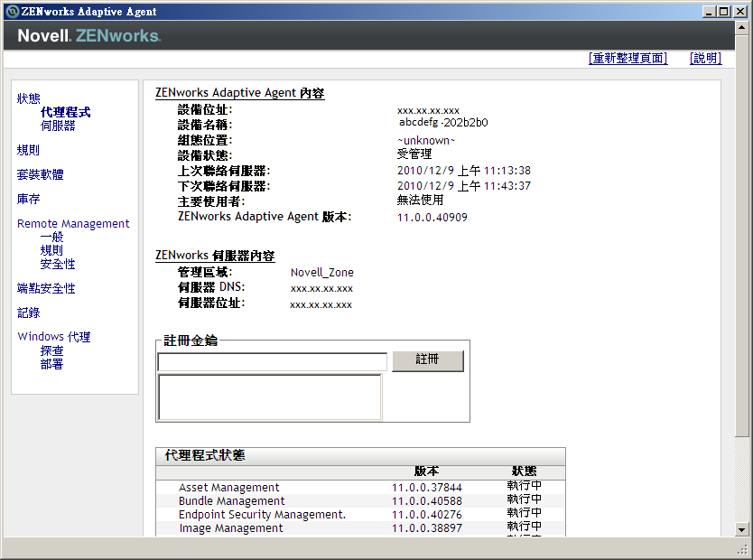Viewport: 753px width, 560px height.
Task: Open the 記錄 page
Action: pos(28,313)
